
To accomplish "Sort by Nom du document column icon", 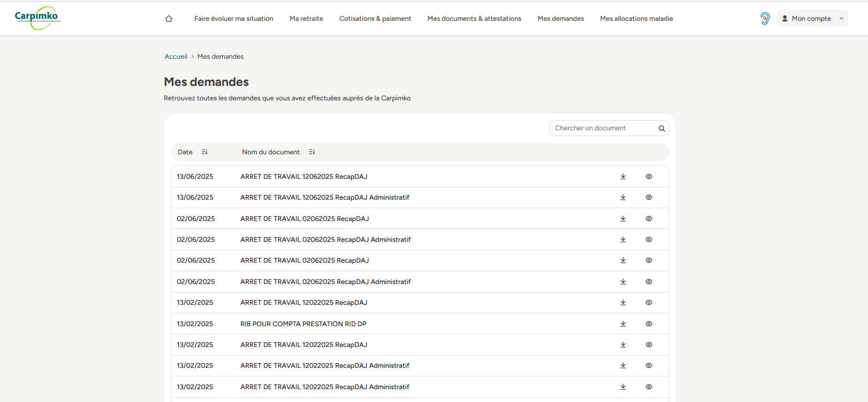I will [x=312, y=152].
